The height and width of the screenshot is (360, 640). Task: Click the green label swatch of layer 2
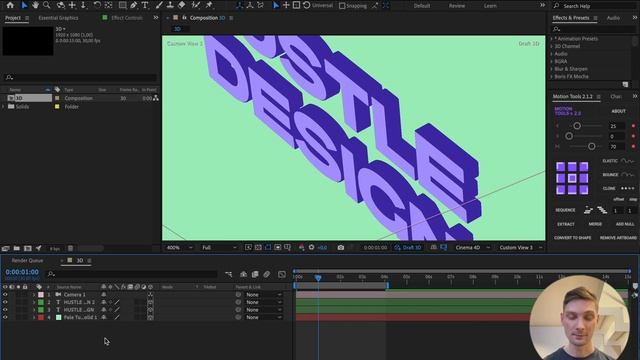(x=41, y=302)
